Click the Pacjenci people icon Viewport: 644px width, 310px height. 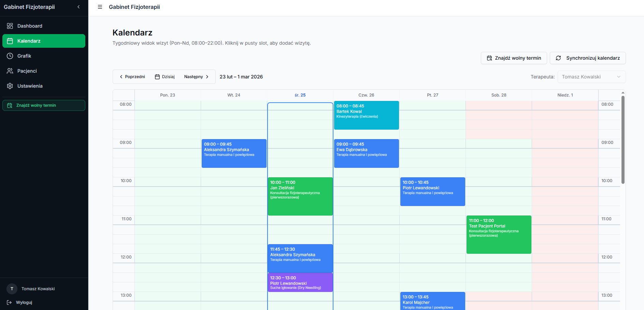coord(10,71)
